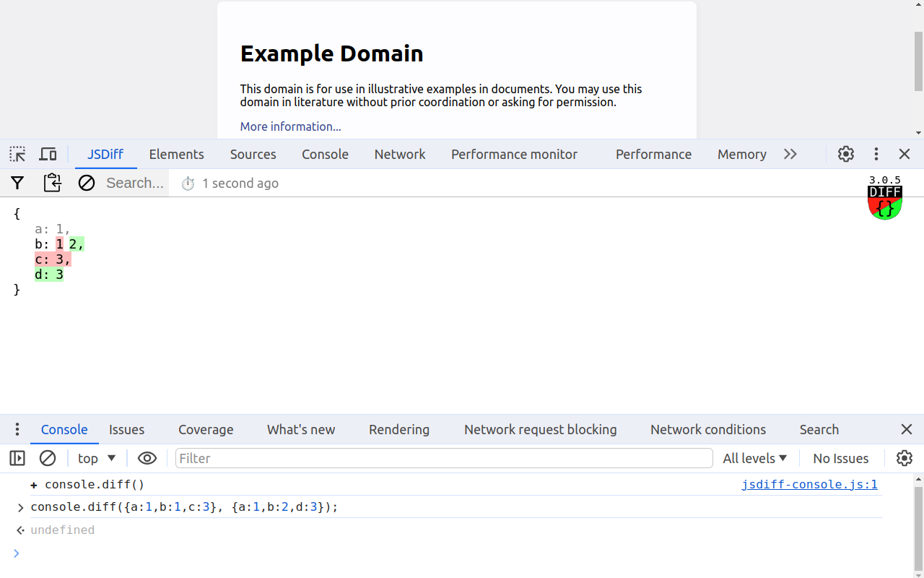
Task: Create a live expression with the eye icon
Action: click(147, 458)
